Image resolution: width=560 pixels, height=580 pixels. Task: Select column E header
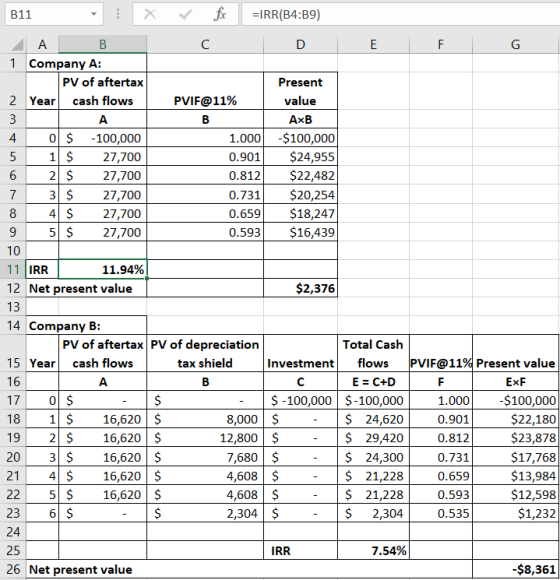[373, 45]
